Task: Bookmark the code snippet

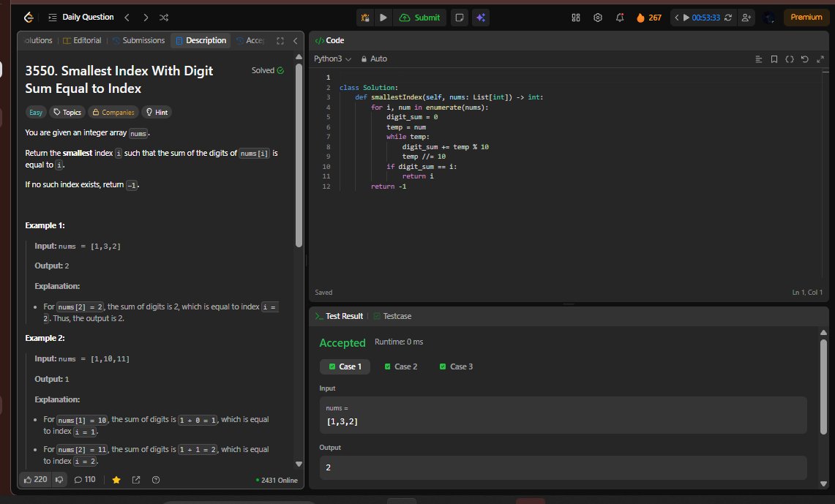Action: [774, 59]
